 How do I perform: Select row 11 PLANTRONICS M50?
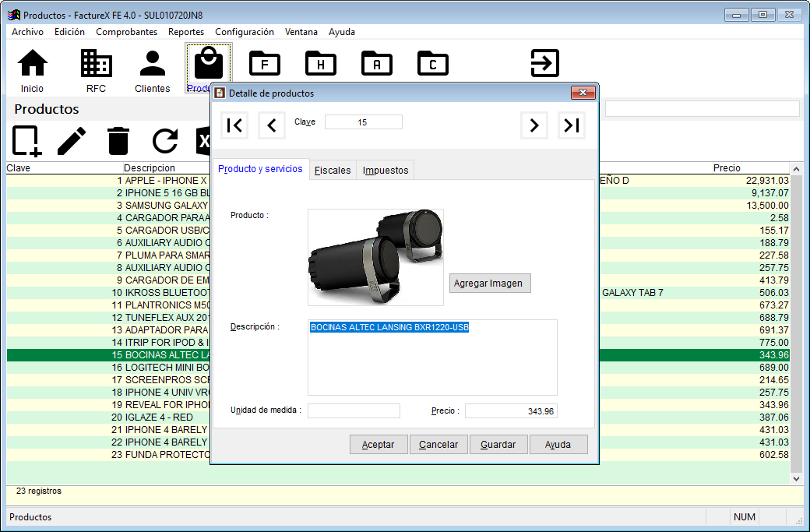click(398, 305)
